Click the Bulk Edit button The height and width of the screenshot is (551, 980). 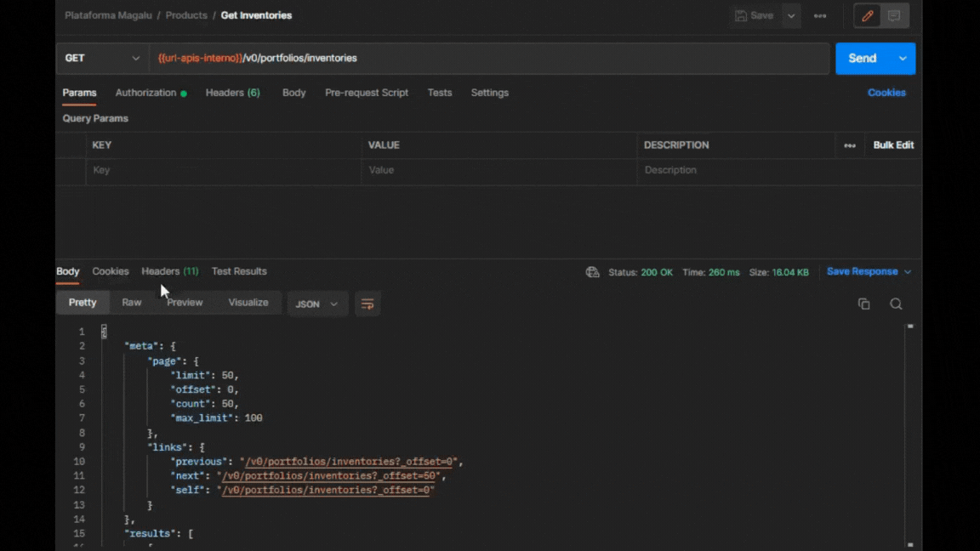893,145
